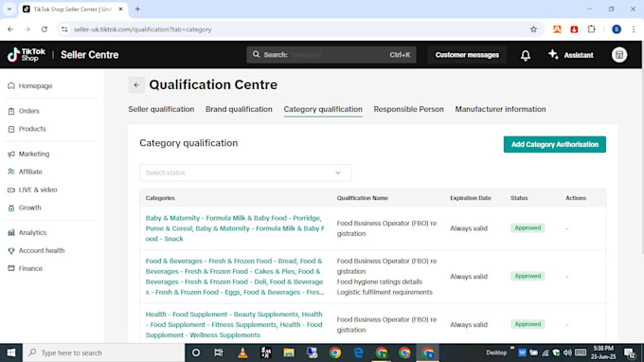Open Customer messages
644x362 pixels.
467,55
